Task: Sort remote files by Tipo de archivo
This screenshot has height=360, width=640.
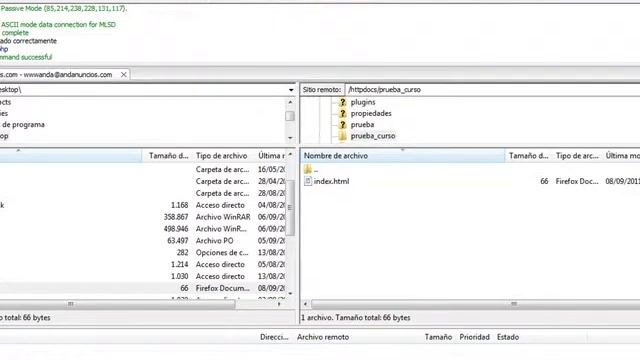Action: tap(577, 156)
